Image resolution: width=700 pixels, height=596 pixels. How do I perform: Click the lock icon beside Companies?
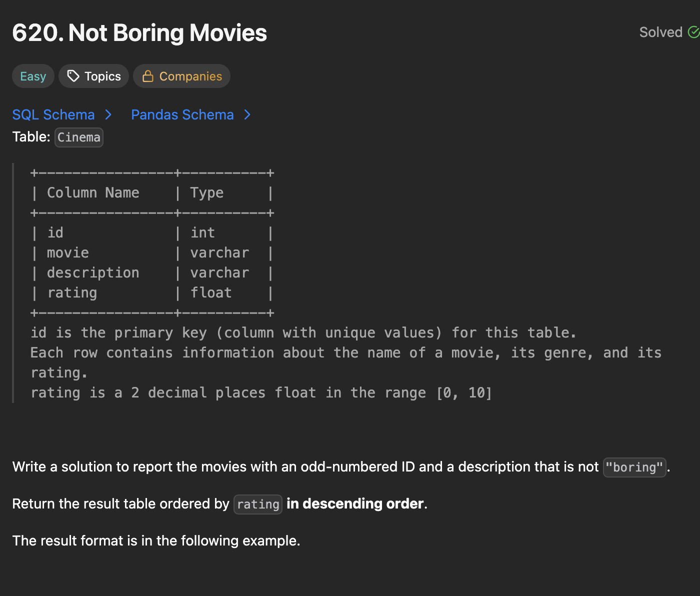pos(147,76)
